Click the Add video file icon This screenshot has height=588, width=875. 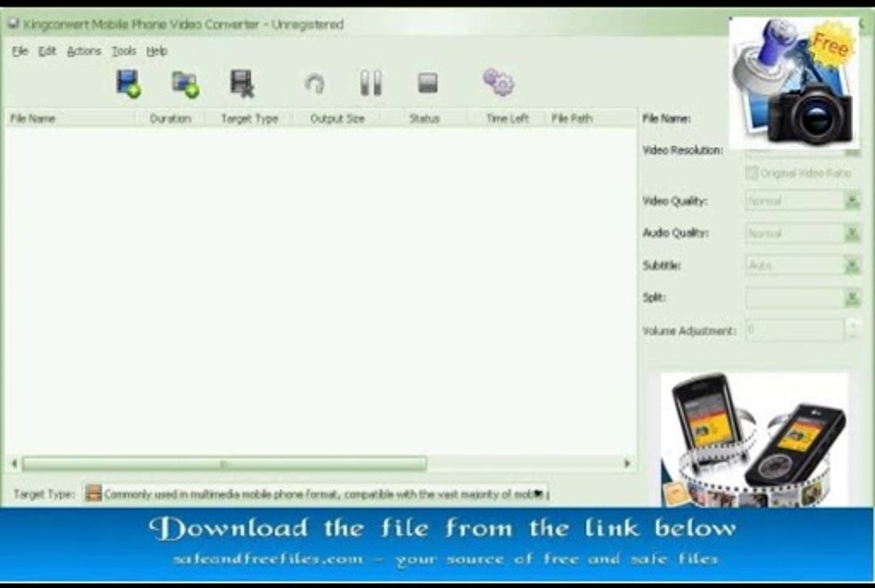click(128, 83)
